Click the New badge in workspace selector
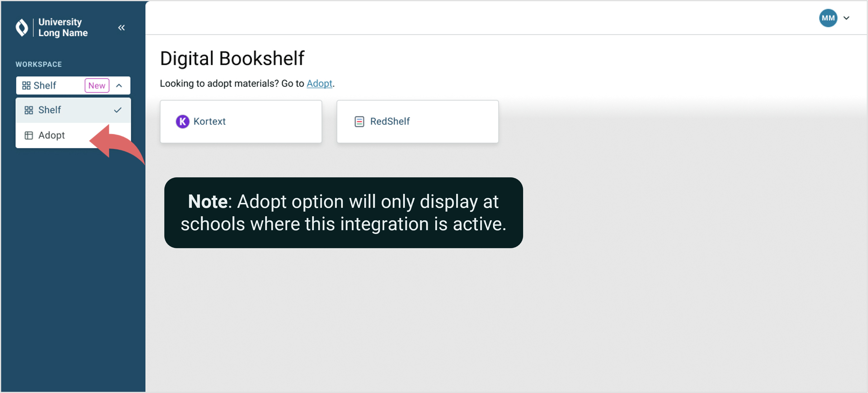The image size is (868, 393). 97,86
